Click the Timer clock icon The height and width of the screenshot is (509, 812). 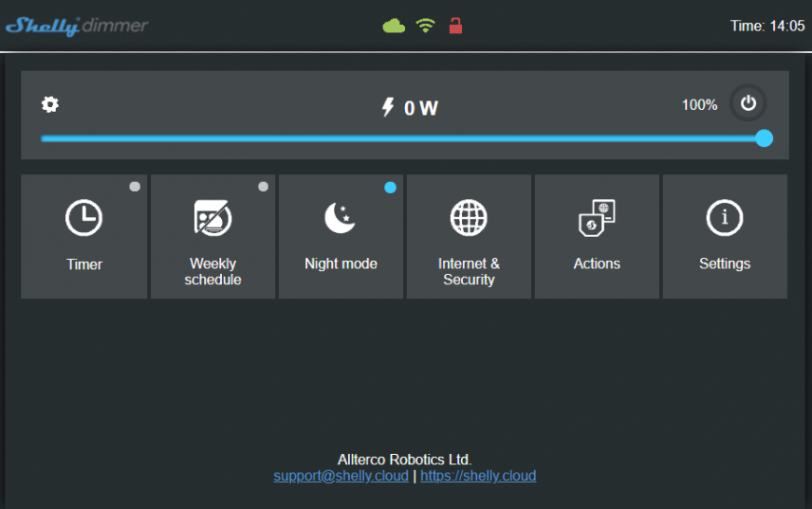point(83,218)
